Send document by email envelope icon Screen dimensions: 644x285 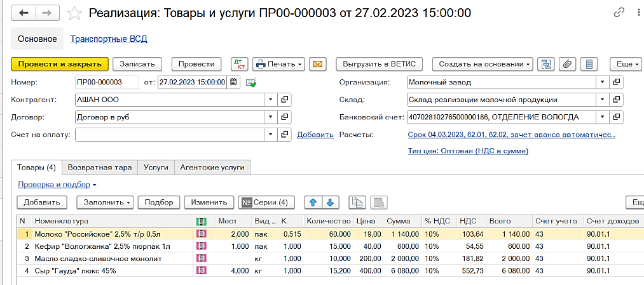pos(317,64)
